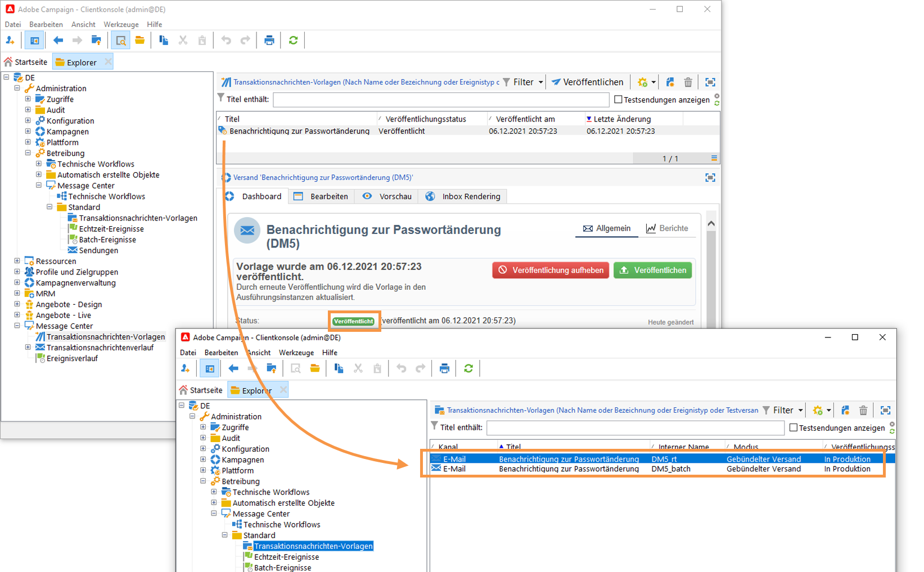Click the redo icon in the back window toolbar
Screen dimensions: 924x572
tap(245, 40)
